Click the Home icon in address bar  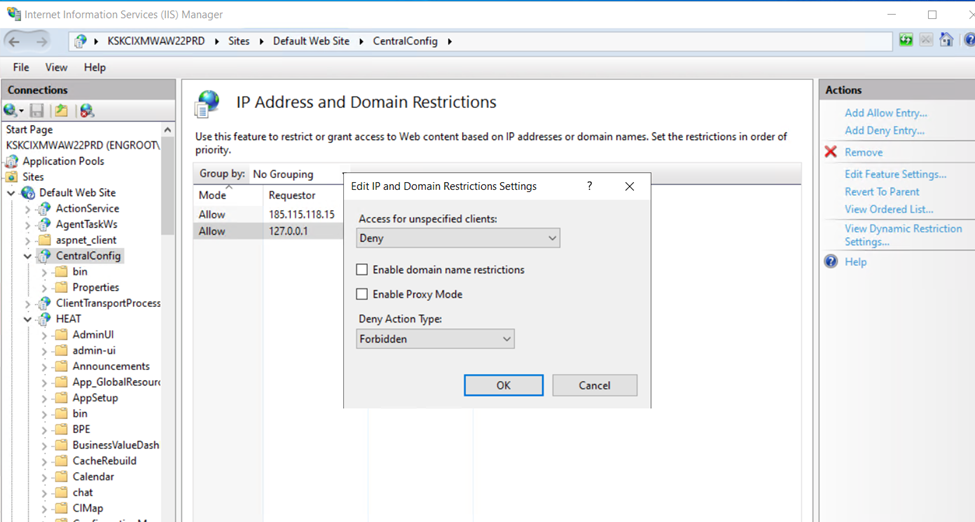pos(946,41)
